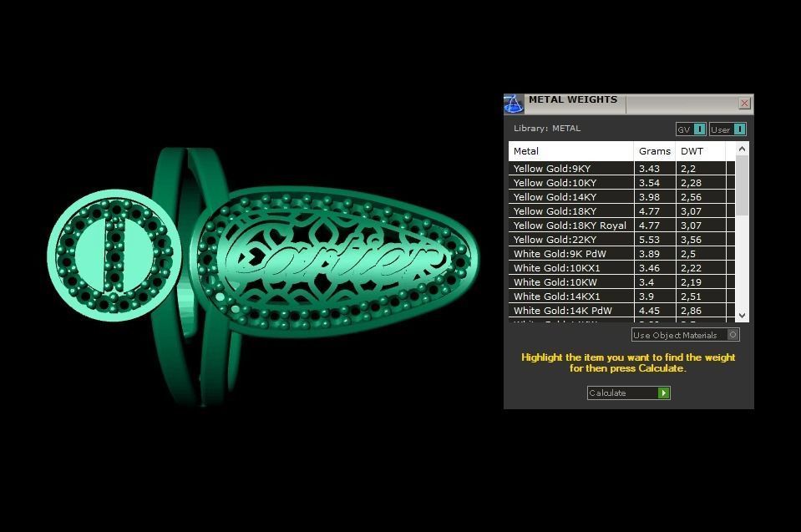The width and height of the screenshot is (801, 532).
Task: Click the METAL WEIGHTS title text
Action: click(x=573, y=99)
